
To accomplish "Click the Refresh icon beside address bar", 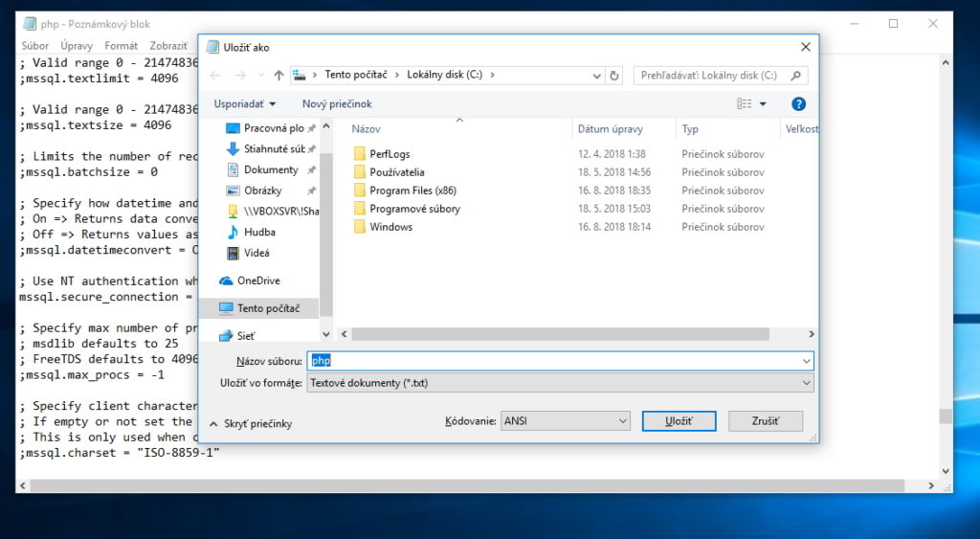I will click(x=614, y=75).
